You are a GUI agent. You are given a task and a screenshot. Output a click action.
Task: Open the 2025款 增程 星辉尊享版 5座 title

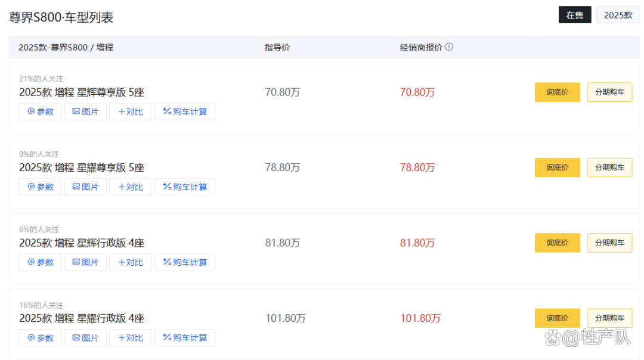click(82, 92)
